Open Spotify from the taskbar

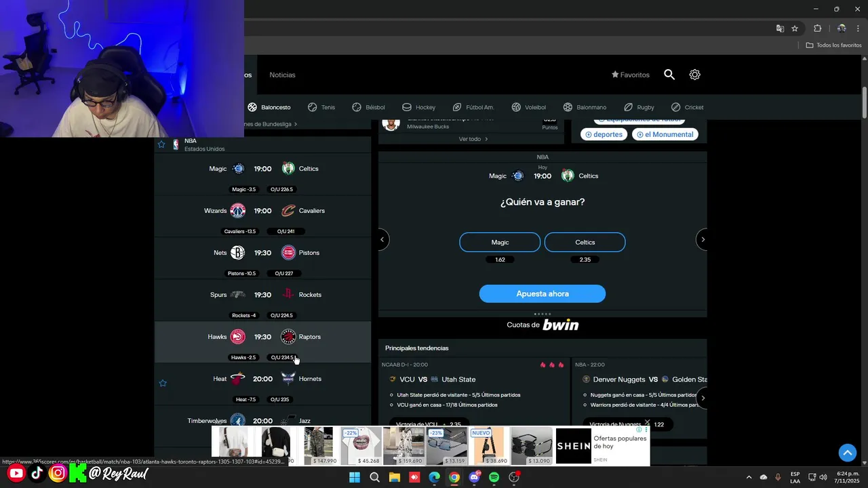click(x=494, y=477)
